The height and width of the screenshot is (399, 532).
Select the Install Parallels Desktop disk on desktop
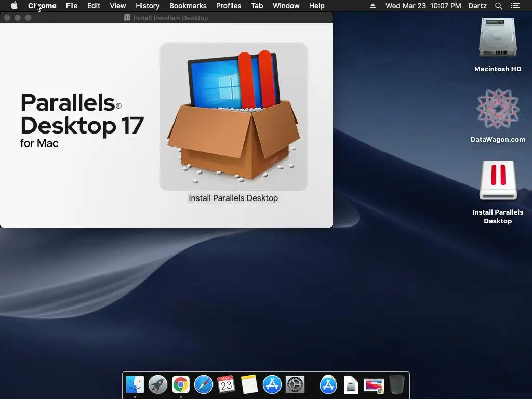pos(498,180)
